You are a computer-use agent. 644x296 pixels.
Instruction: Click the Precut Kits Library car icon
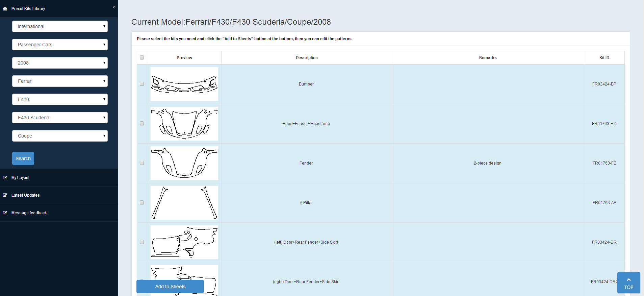[x=5, y=9]
